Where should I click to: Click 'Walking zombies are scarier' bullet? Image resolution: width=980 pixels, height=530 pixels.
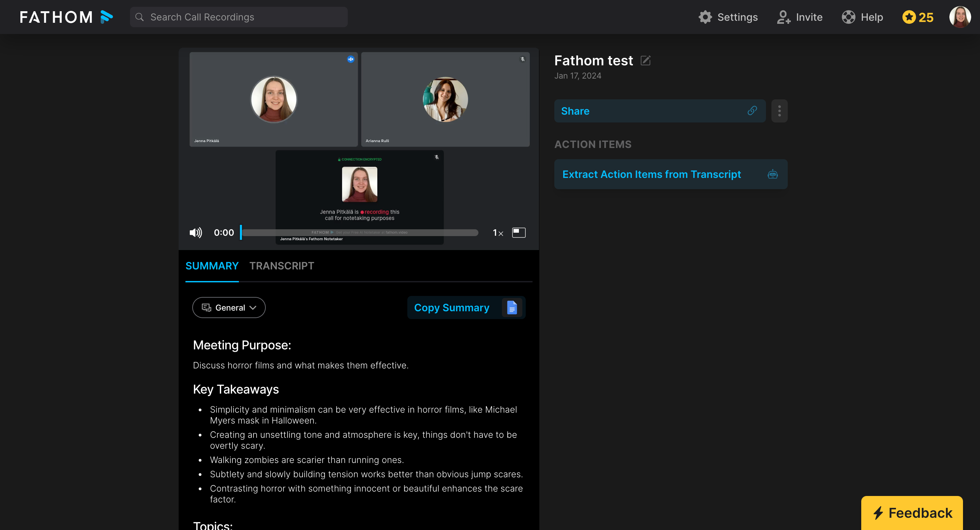tap(307, 460)
